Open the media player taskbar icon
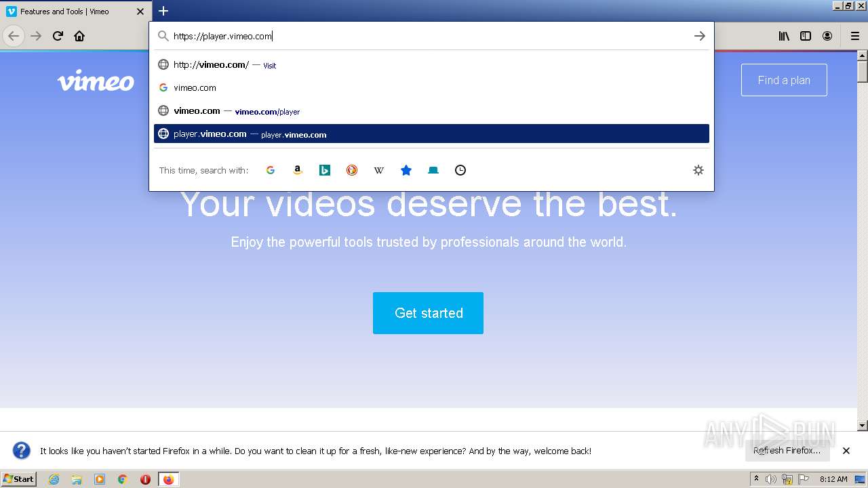 (100, 479)
